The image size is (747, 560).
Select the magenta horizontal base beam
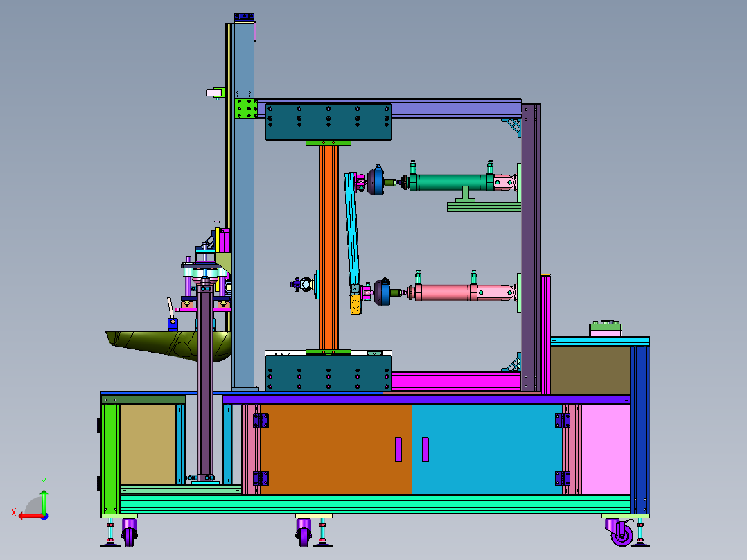coord(457,382)
